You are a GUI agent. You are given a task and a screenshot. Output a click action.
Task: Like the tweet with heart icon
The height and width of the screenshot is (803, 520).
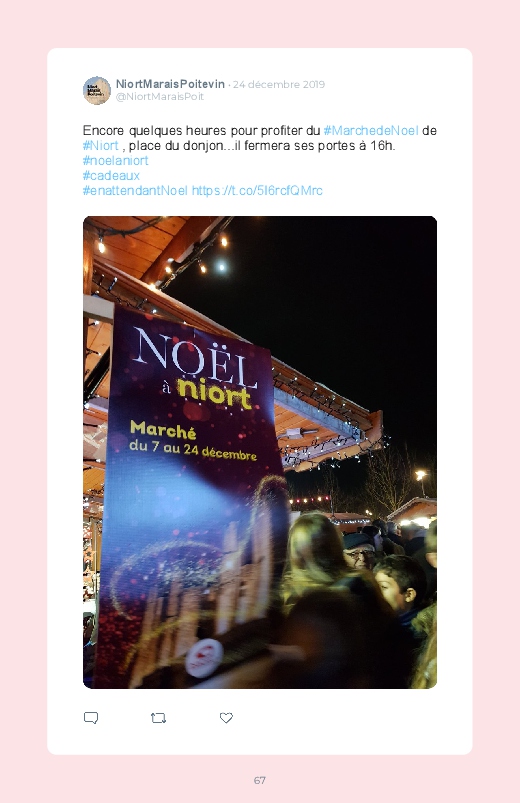(226, 717)
